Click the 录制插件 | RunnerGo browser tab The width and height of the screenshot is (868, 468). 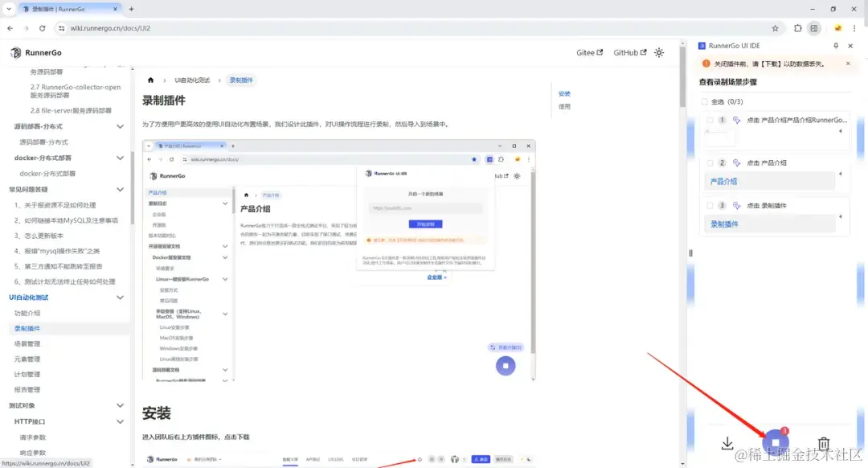(70, 9)
